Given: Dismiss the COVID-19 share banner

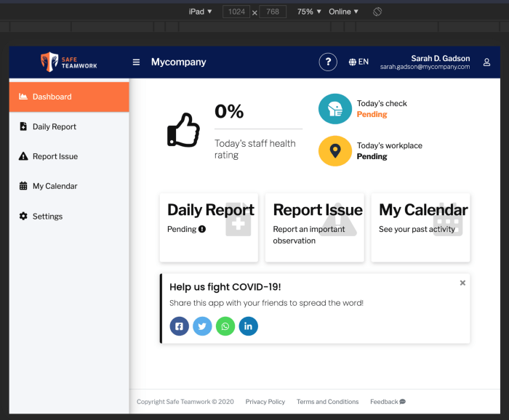Looking at the screenshot, I should [x=462, y=283].
